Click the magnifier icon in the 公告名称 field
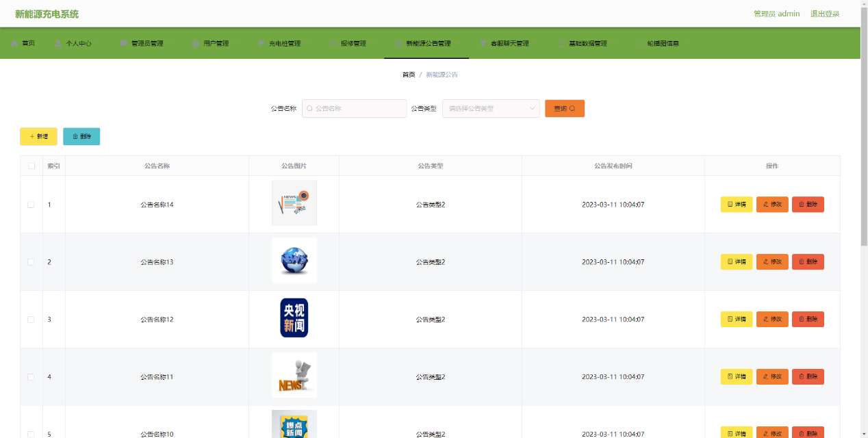Viewport: 868px width, 438px height. click(x=309, y=108)
